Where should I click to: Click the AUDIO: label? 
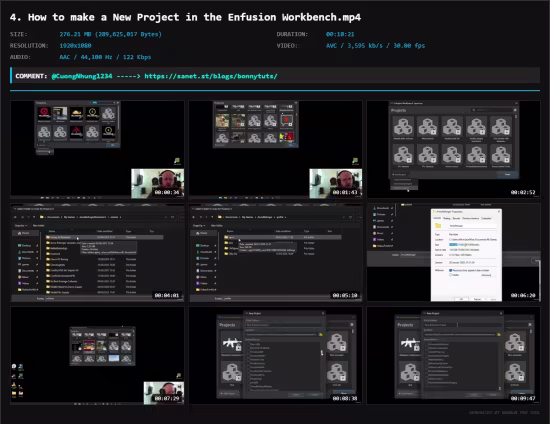(20, 57)
